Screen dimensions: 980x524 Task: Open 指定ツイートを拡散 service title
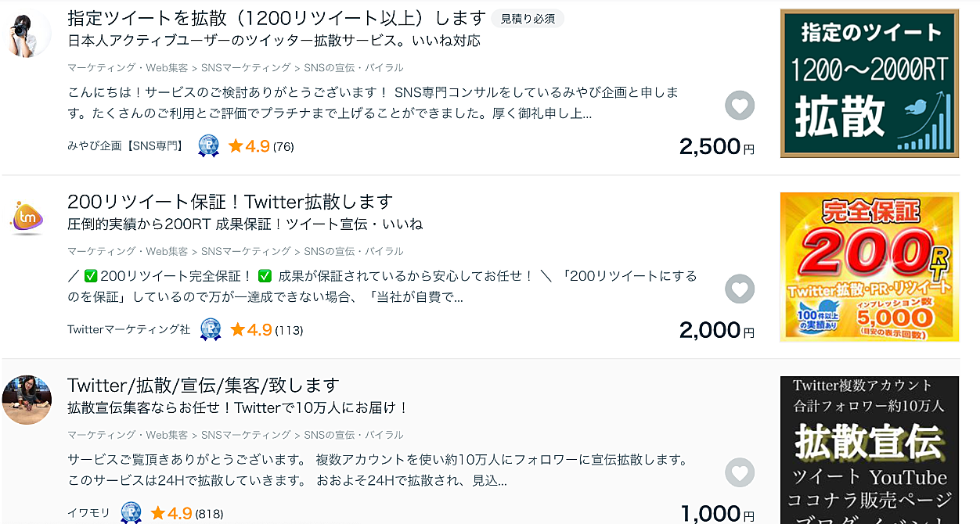(x=277, y=18)
